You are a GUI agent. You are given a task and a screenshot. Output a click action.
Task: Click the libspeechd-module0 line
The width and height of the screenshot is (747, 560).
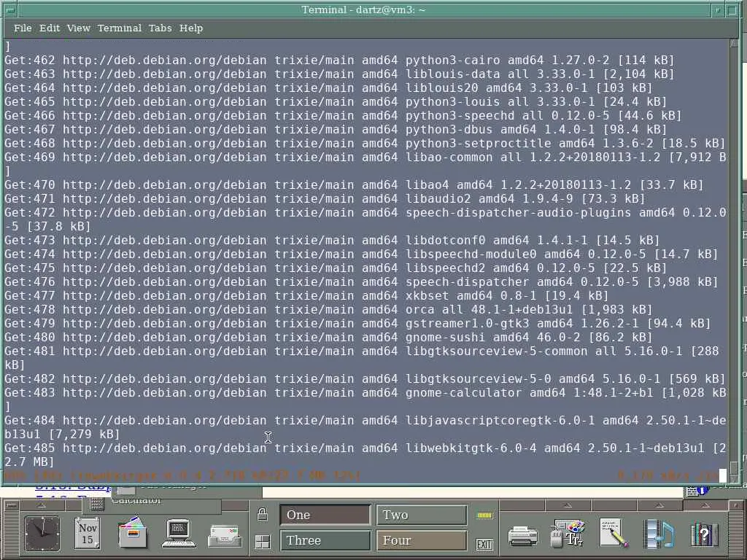pyautogui.click(x=361, y=254)
